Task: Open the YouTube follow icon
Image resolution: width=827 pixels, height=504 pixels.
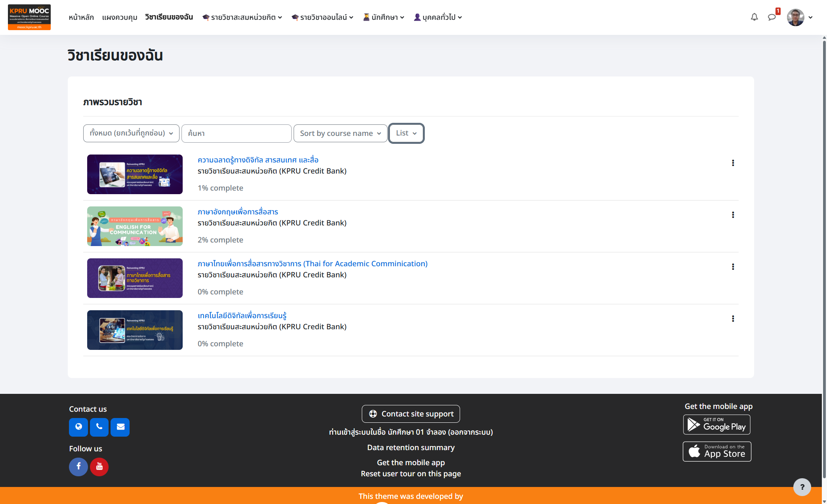Action: tap(99, 467)
